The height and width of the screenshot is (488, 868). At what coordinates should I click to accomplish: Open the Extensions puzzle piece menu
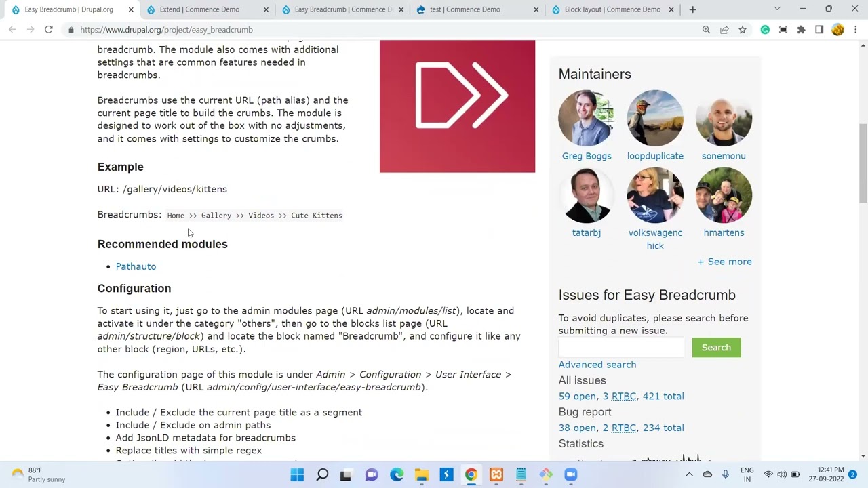point(801,30)
